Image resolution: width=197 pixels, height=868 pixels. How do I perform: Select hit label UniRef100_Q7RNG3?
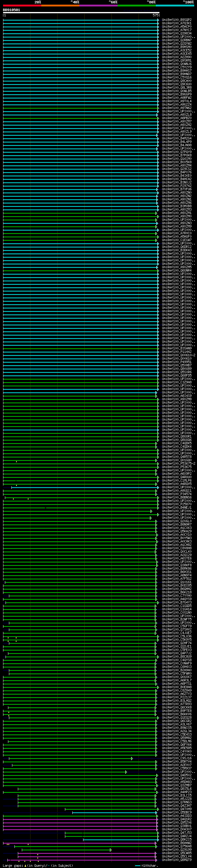tap(177, 802)
